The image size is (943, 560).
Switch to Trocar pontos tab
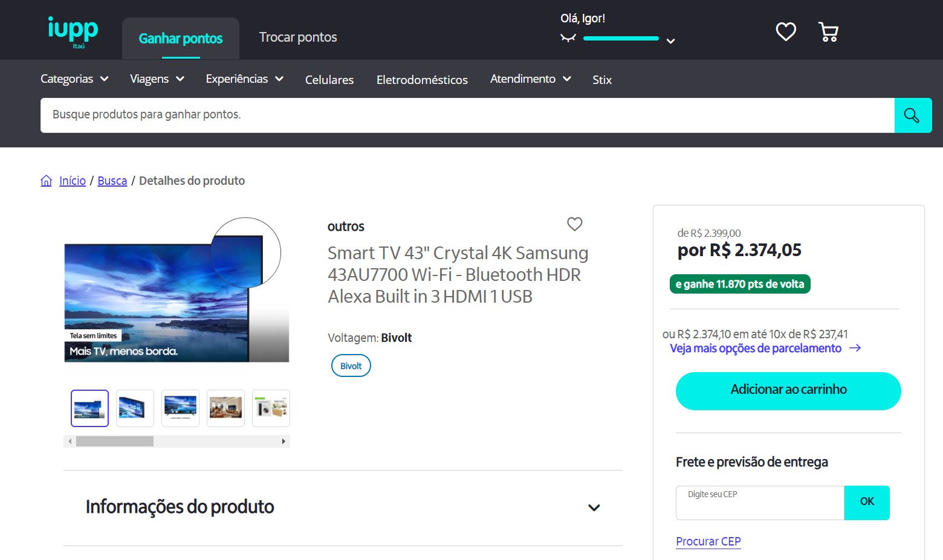point(298,37)
